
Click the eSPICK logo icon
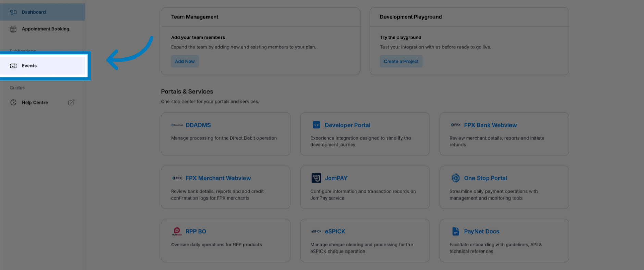[x=316, y=231]
